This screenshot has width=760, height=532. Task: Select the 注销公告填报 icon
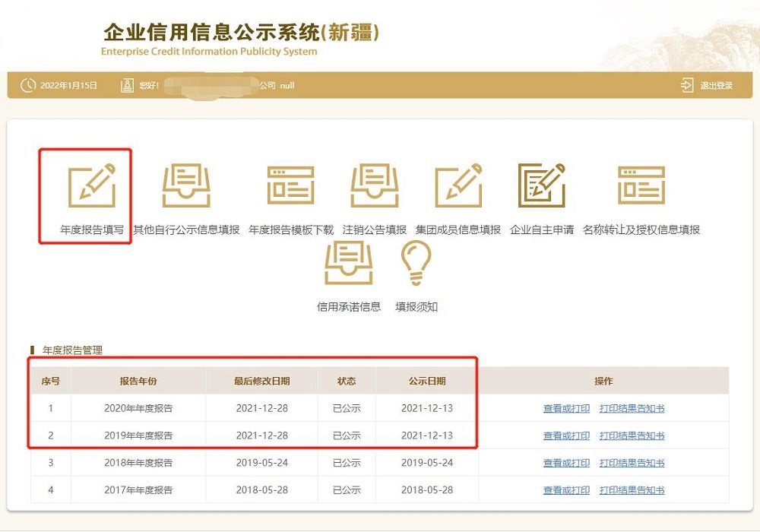(x=375, y=185)
